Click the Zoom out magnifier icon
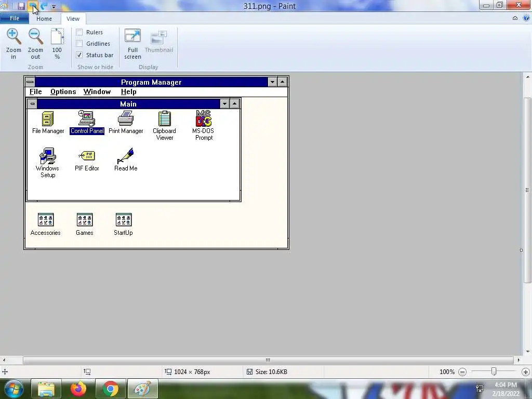Image resolution: width=532 pixels, height=399 pixels. click(35, 37)
